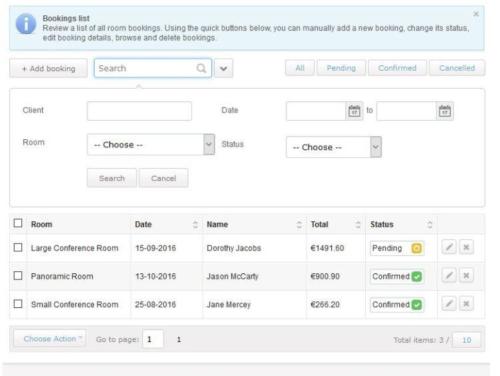Click the Date from input field

click(316, 111)
